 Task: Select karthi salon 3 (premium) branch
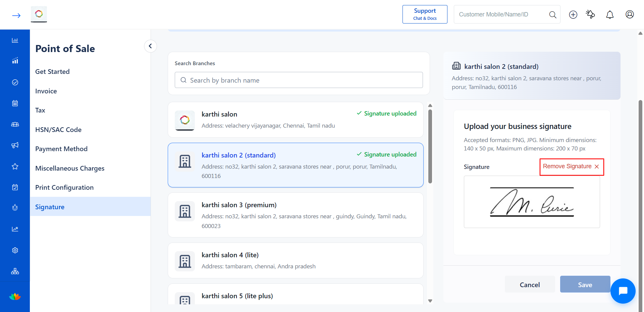[296, 215]
